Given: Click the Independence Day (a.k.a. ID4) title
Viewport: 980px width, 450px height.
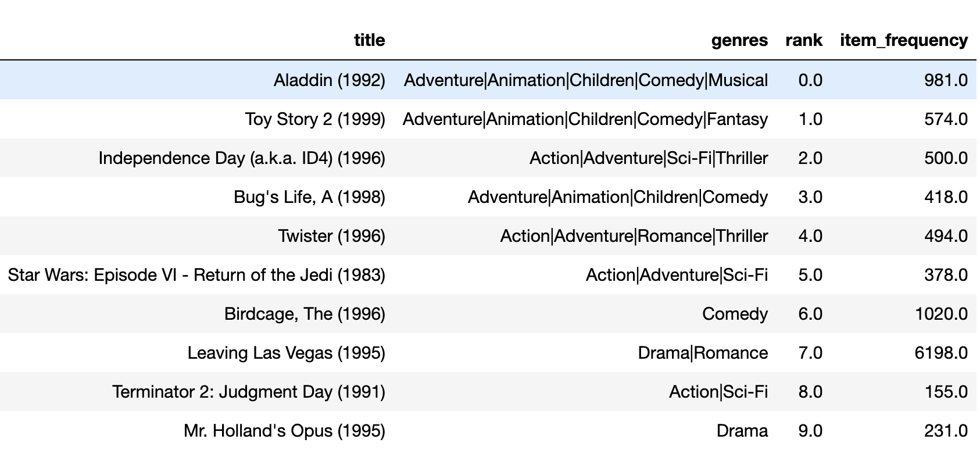Looking at the screenshot, I should (242, 158).
